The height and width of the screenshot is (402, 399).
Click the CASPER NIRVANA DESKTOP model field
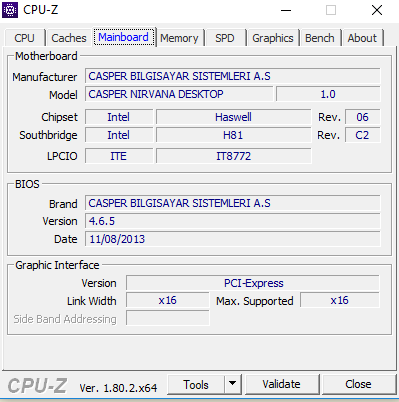[x=179, y=94]
